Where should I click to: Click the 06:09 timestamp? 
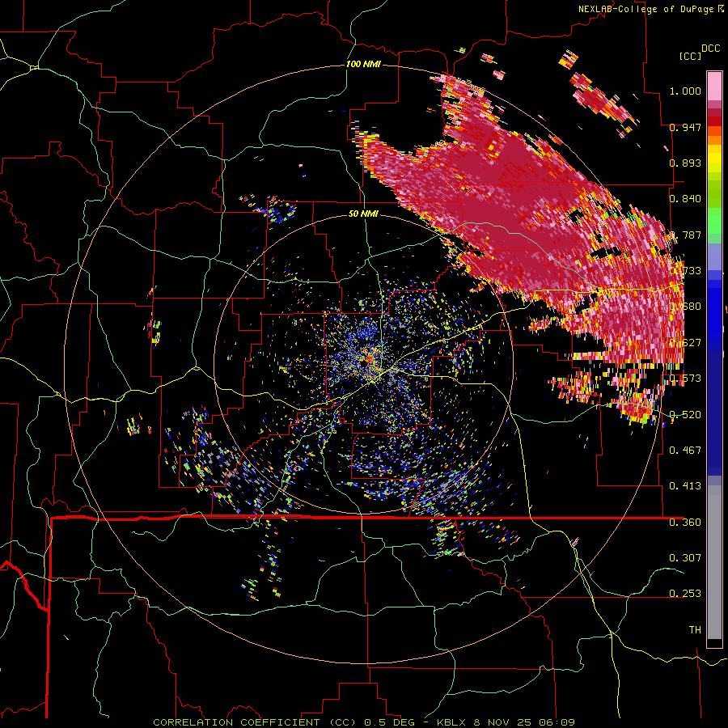click(557, 722)
